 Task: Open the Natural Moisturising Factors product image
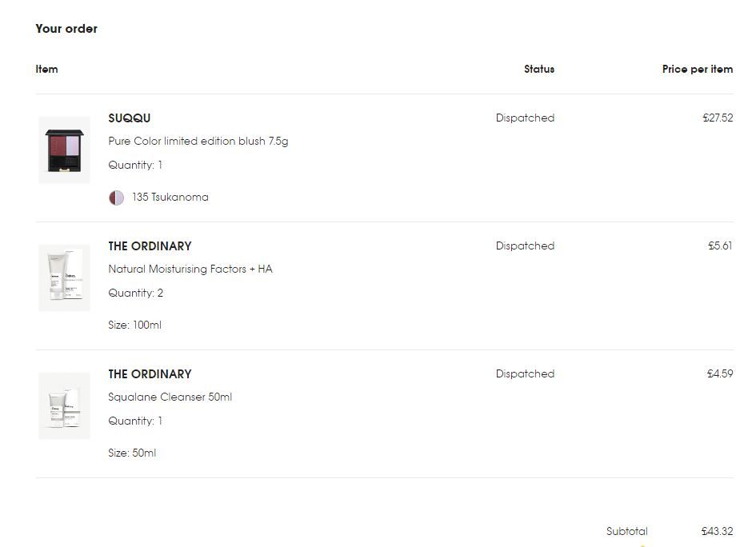[64, 277]
